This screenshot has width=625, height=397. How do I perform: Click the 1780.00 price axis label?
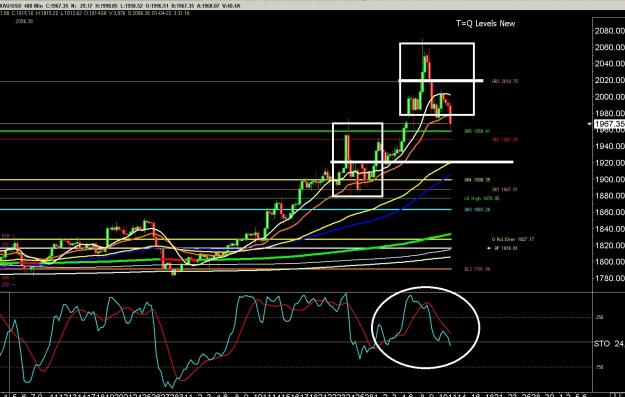pyautogui.click(x=609, y=278)
